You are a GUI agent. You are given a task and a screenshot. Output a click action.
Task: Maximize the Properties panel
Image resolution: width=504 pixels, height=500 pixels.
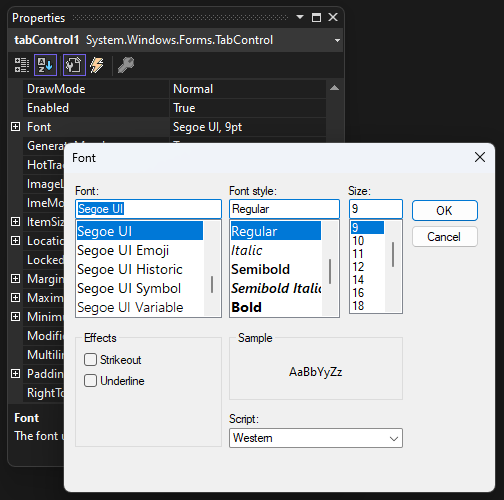[x=316, y=17]
